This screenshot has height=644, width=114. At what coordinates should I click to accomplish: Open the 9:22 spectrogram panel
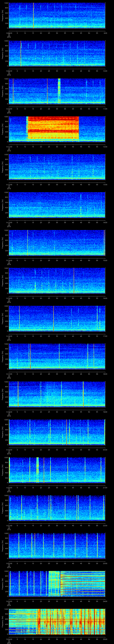(x=57, y=546)
